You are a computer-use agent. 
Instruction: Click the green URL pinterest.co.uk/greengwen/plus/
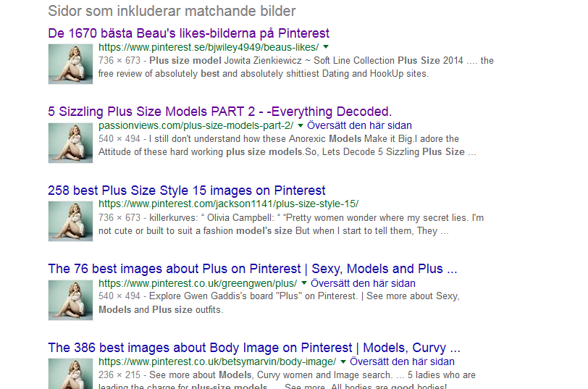198,283
